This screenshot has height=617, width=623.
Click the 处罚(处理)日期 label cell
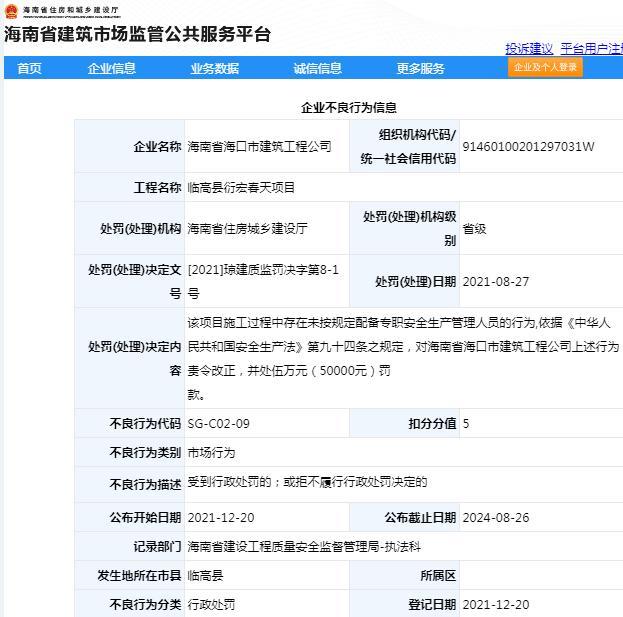click(x=404, y=281)
